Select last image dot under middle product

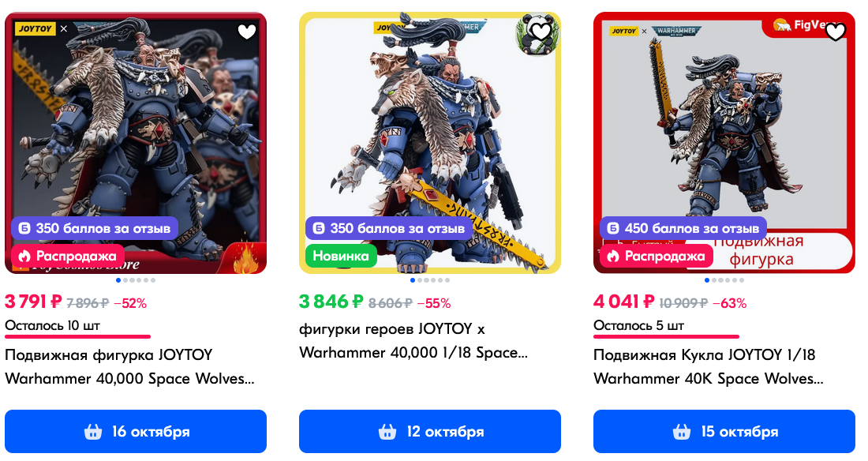point(447,280)
